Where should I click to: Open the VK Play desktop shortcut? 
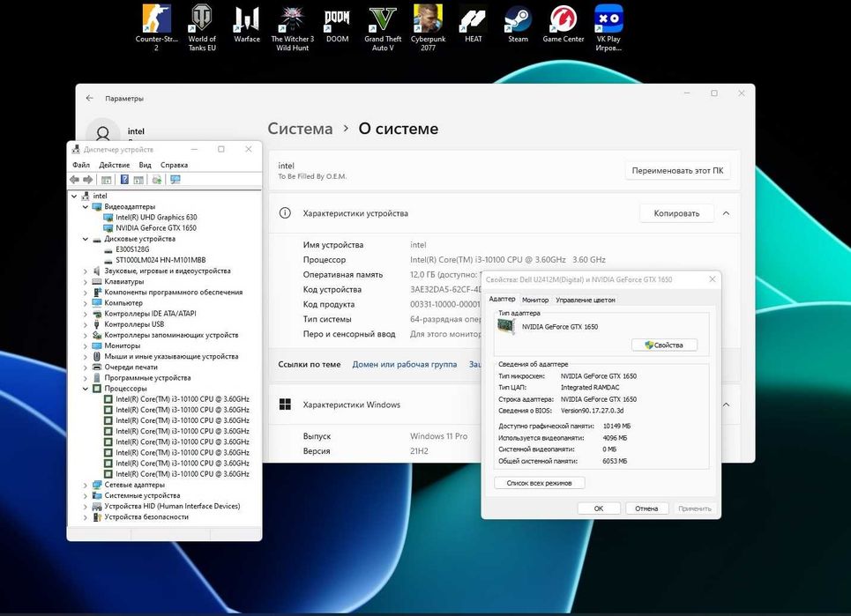[608, 28]
